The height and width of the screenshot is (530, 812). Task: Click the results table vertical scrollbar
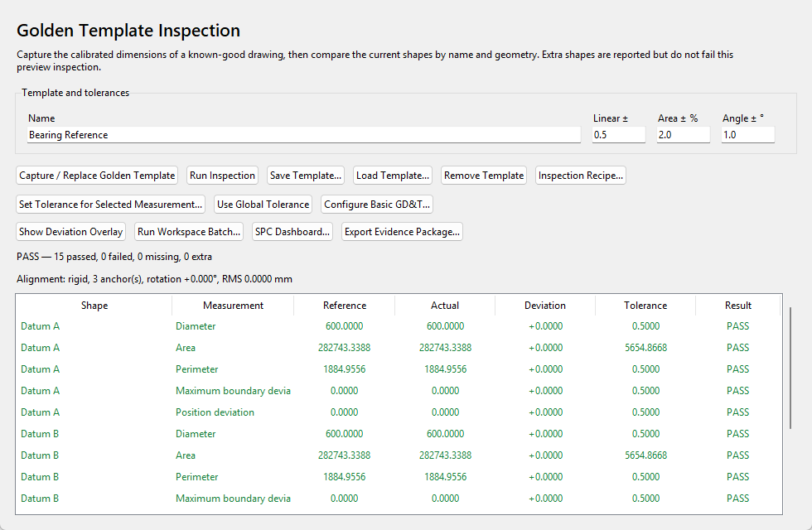pyautogui.click(x=790, y=368)
